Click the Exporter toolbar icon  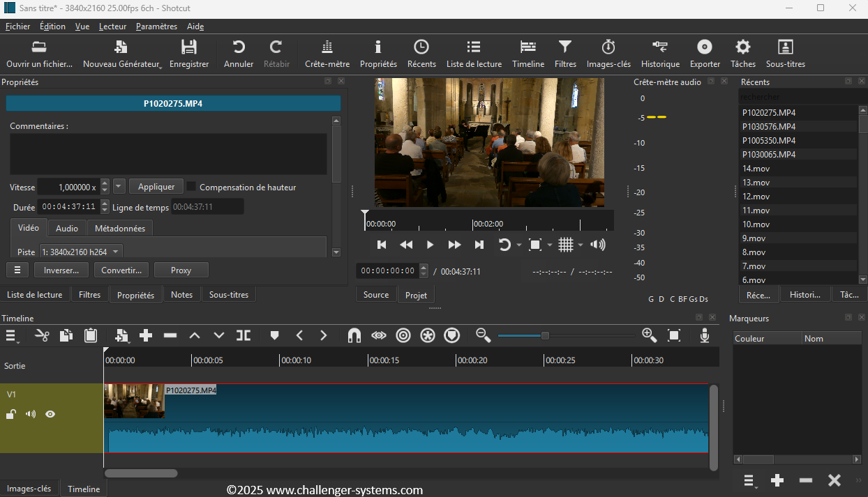pos(705,54)
